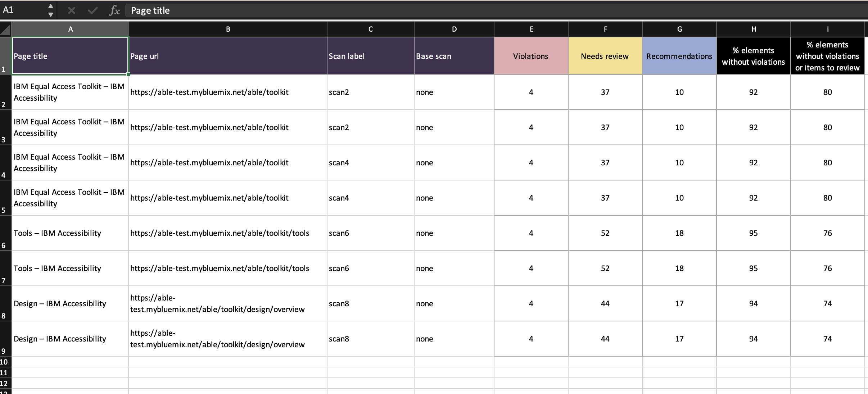Viewport: 868px width, 394px height.
Task: Select the Design – IBM Accessibility title cell
Action: (60, 303)
